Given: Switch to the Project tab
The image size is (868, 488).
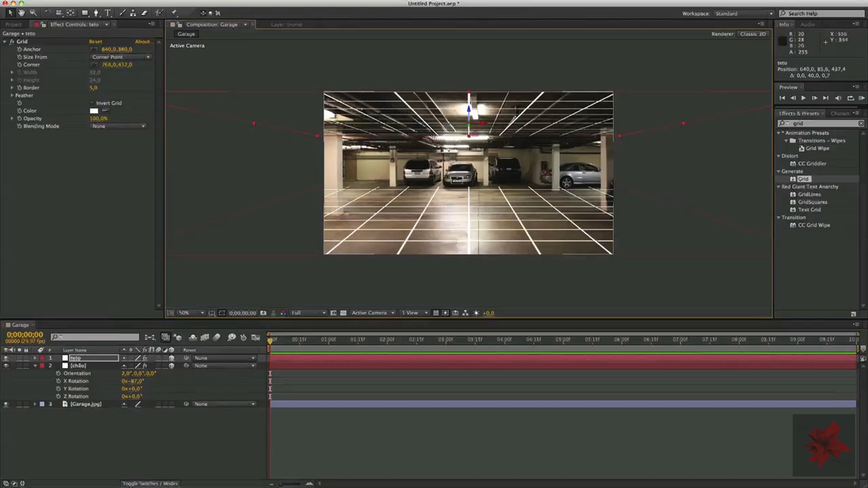Looking at the screenshot, I should pyautogui.click(x=14, y=25).
